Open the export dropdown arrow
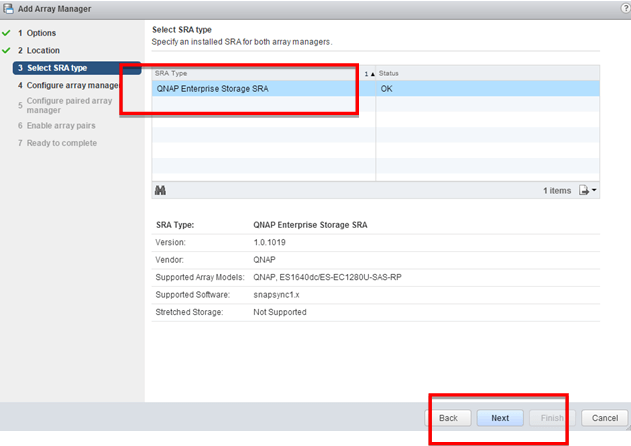631x446 pixels. 595,190
